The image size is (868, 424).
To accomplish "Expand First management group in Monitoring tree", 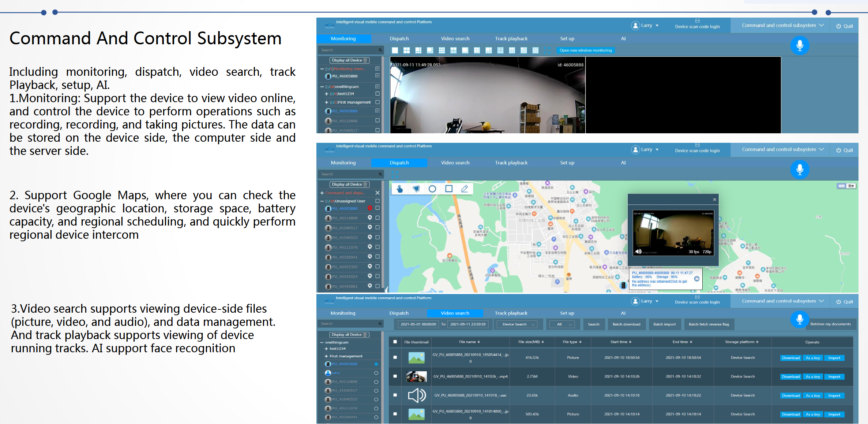I will tap(326, 102).
